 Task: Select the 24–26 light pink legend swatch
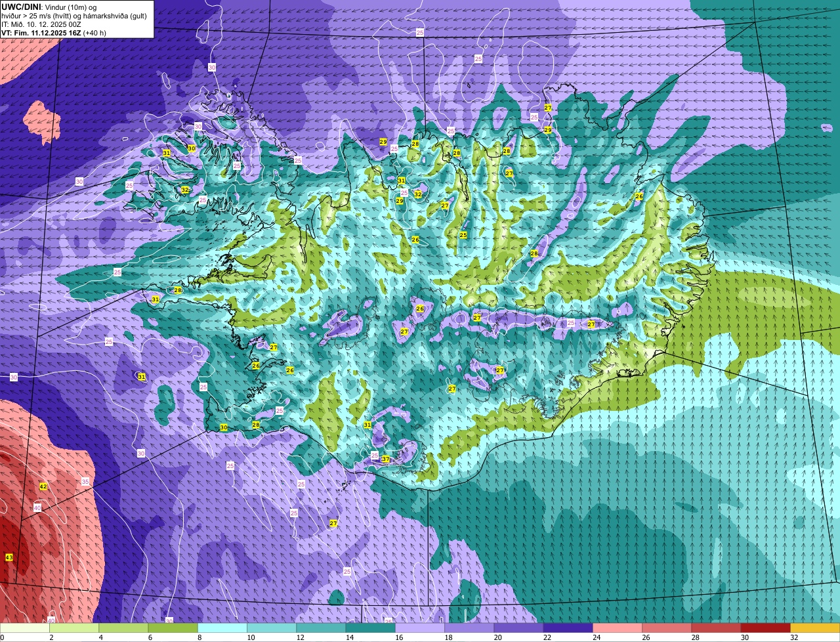pos(618,628)
